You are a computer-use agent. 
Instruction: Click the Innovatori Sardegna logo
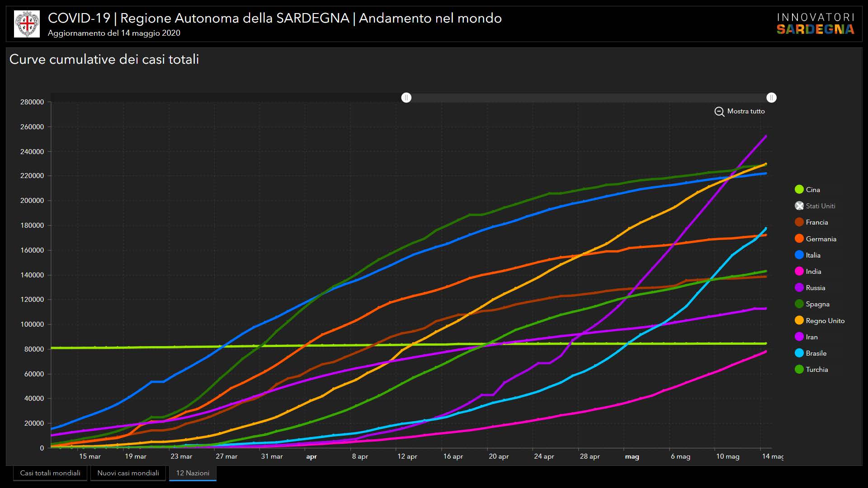815,24
